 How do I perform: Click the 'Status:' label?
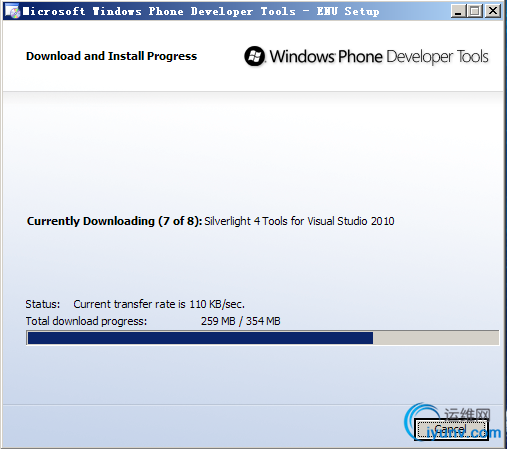point(43,304)
